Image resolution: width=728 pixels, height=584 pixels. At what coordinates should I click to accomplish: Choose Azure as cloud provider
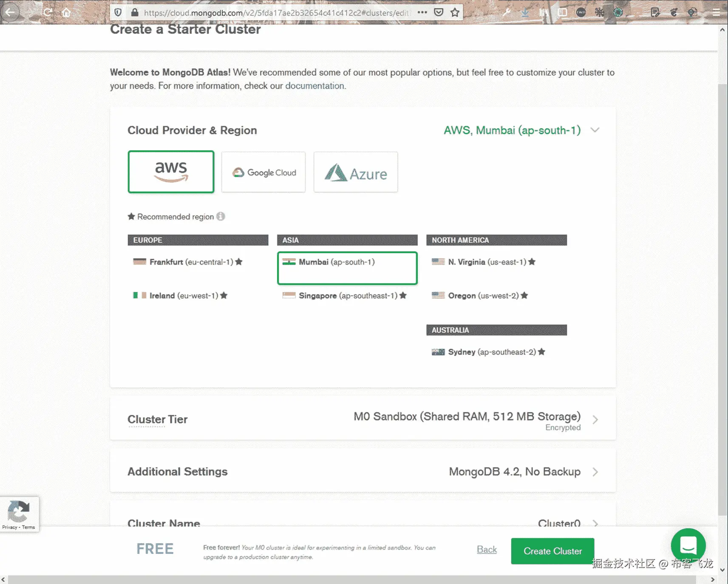[x=356, y=172]
